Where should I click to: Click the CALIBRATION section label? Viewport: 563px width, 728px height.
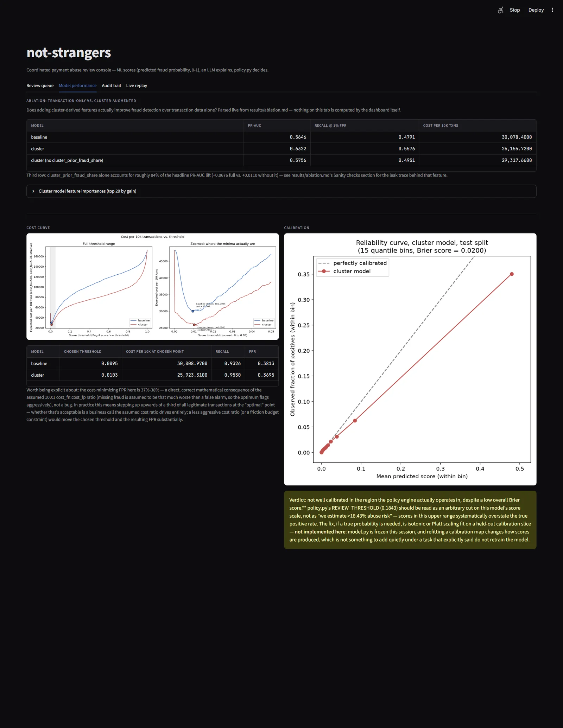[x=297, y=228]
